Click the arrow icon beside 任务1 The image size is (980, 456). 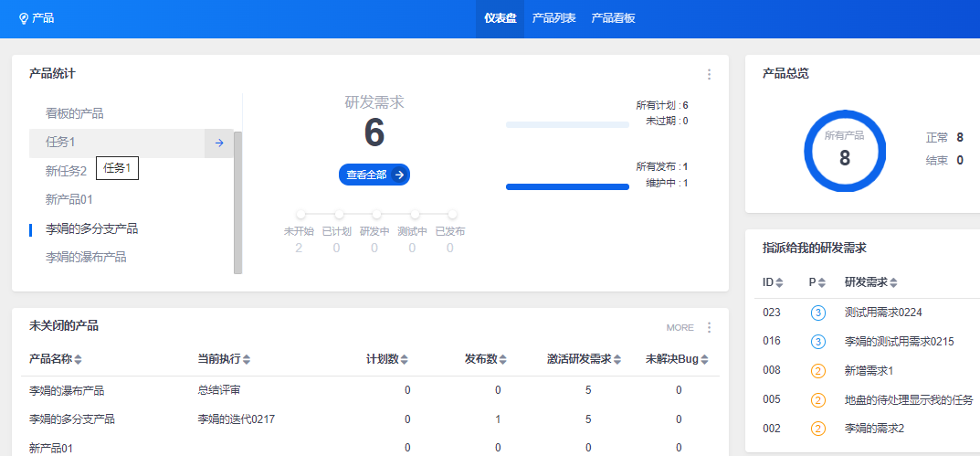click(x=219, y=143)
